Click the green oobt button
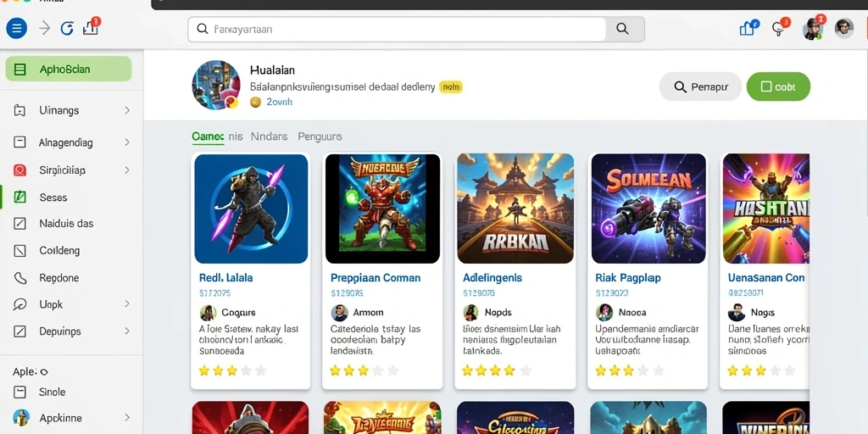The image size is (868, 434). coord(778,86)
